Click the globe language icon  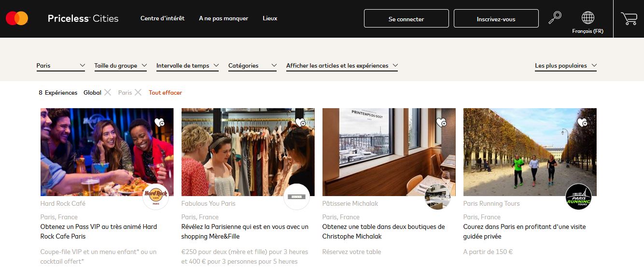[x=588, y=18]
